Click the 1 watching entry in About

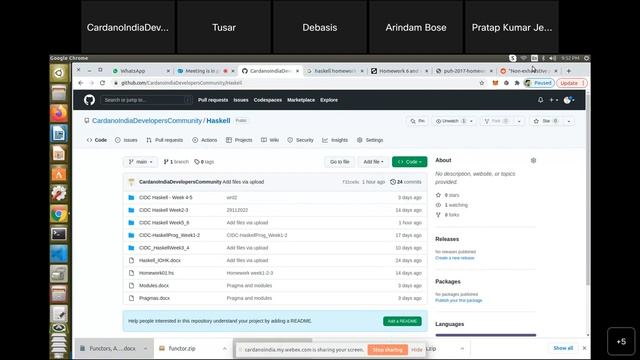pos(451,205)
